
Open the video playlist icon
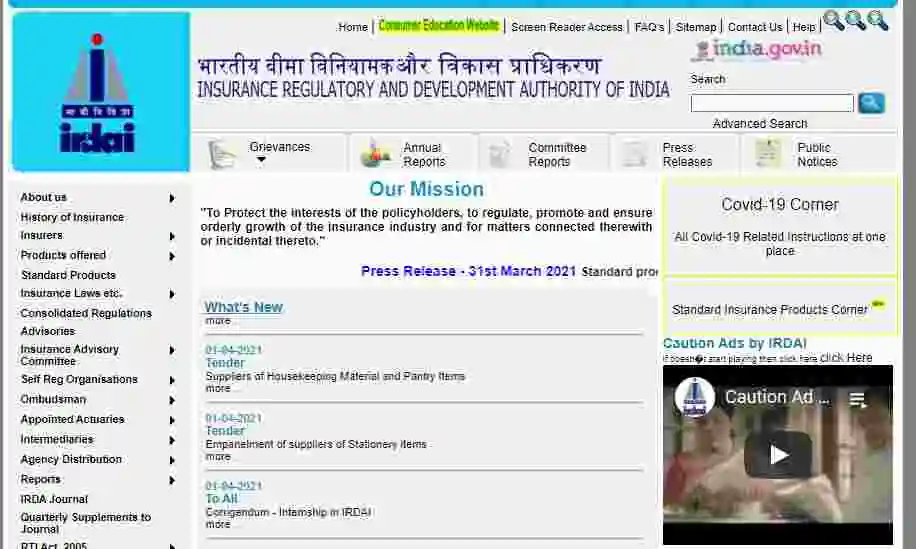(858, 400)
